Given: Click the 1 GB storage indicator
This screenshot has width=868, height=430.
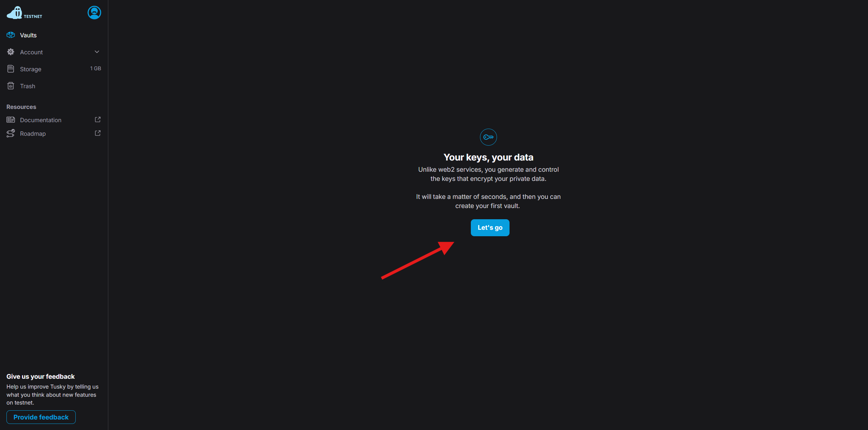Looking at the screenshot, I should point(95,69).
